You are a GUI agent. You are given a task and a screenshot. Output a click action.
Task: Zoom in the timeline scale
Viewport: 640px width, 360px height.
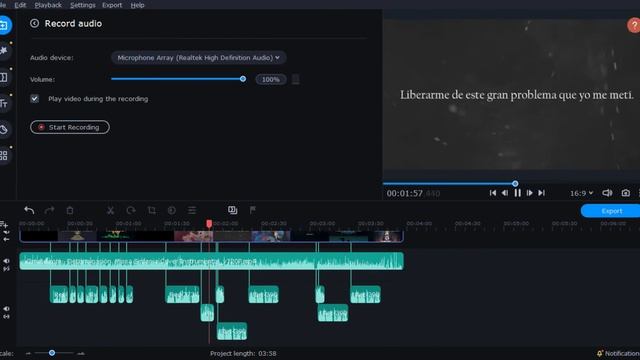[81, 353]
